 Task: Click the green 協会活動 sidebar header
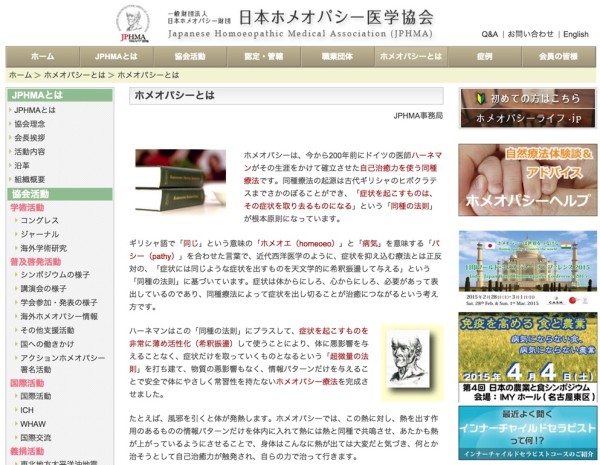[60, 194]
